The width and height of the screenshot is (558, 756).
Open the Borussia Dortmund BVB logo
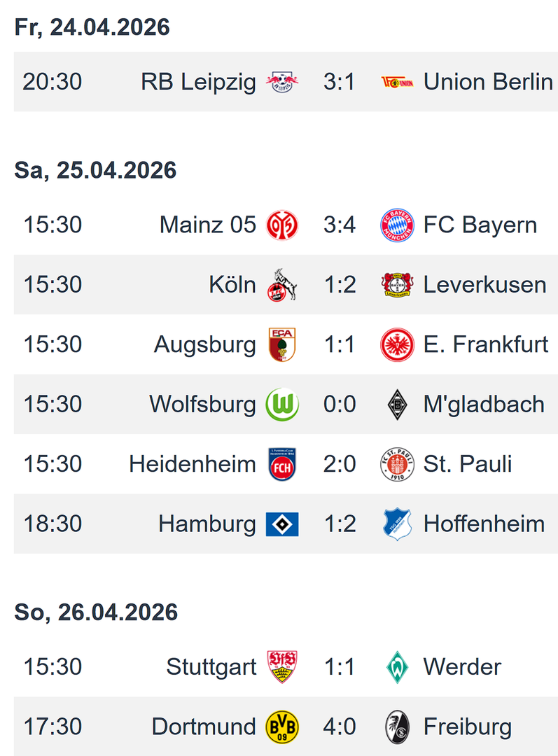coord(282,727)
